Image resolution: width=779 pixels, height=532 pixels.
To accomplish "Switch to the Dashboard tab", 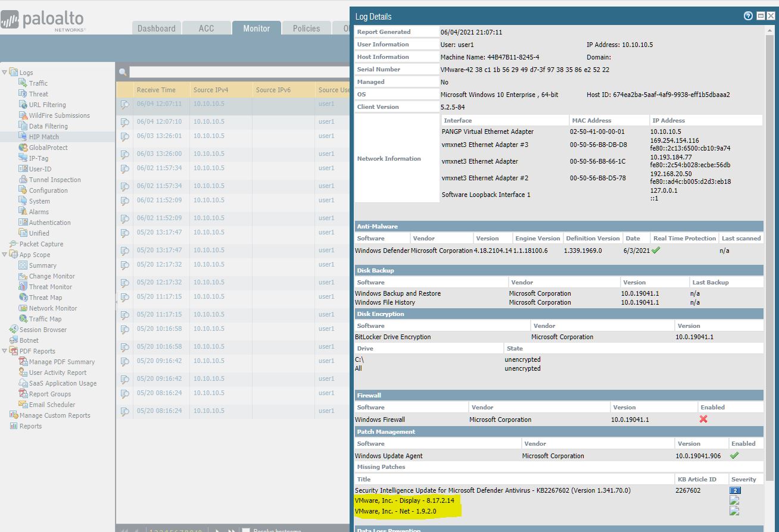I will pyautogui.click(x=156, y=27).
